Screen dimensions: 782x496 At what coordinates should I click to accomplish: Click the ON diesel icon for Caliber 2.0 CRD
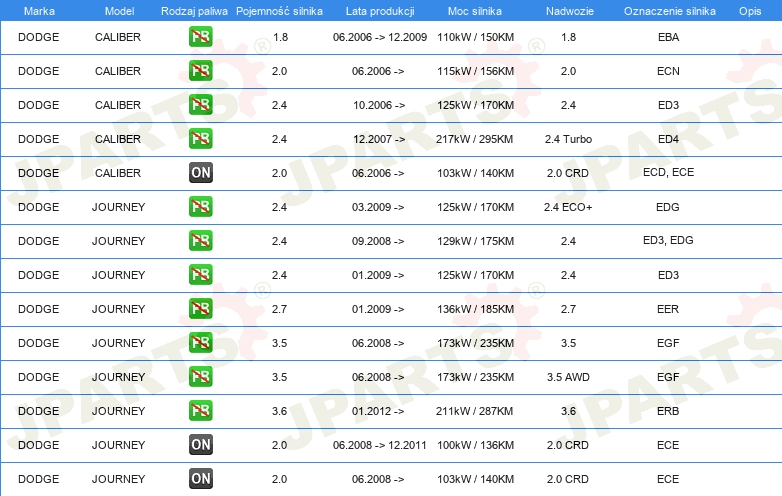point(200,172)
